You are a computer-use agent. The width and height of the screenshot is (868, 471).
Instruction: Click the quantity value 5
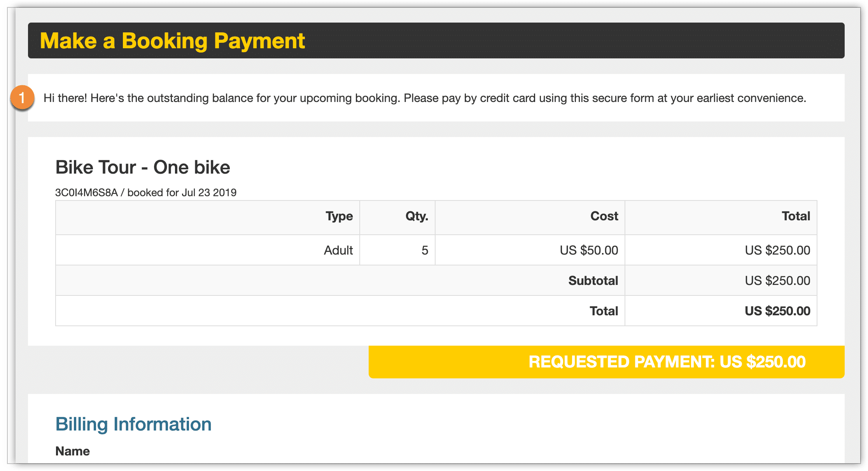[425, 250]
